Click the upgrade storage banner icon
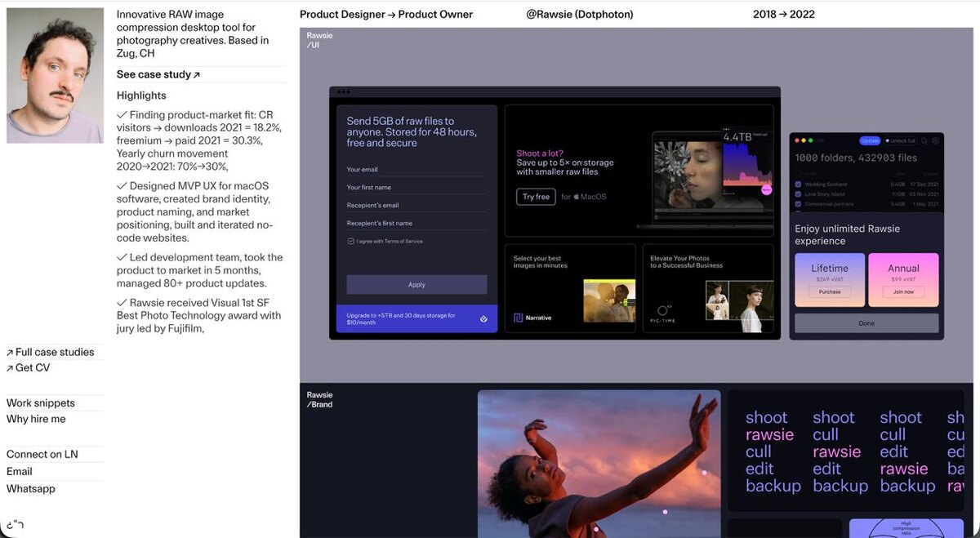 [x=483, y=318]
